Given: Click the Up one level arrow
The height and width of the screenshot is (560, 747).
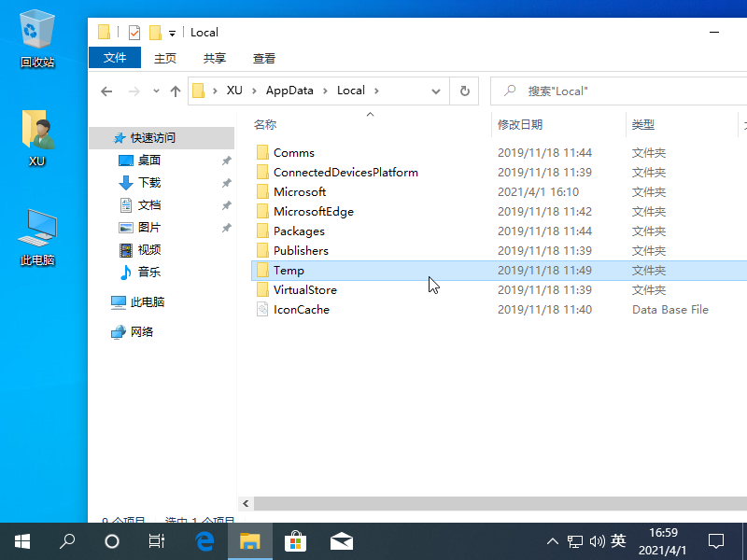Looking at the screenshot, I should 176,91.
